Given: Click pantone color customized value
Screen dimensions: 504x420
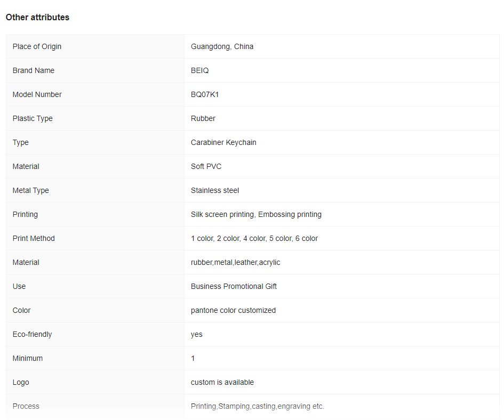Looking at the screenshot, I should (234, 310).
